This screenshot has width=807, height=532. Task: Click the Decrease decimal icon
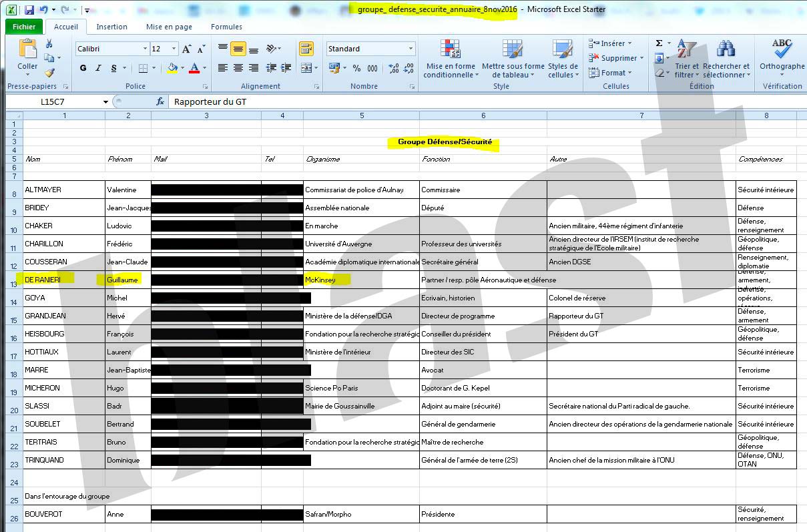point(409,68)
